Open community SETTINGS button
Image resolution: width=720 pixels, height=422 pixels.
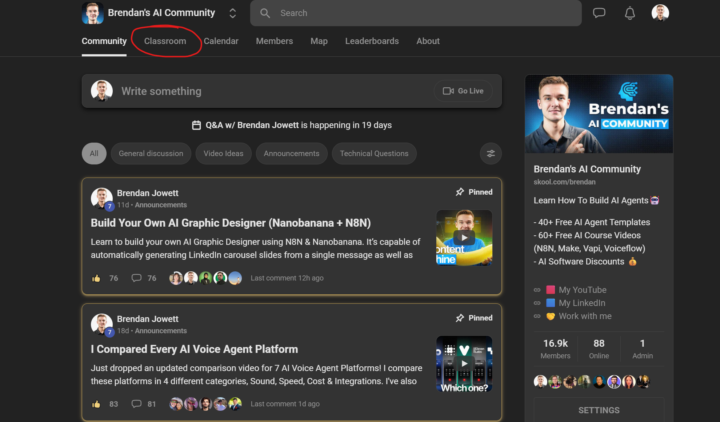click(x=599, y=410)
